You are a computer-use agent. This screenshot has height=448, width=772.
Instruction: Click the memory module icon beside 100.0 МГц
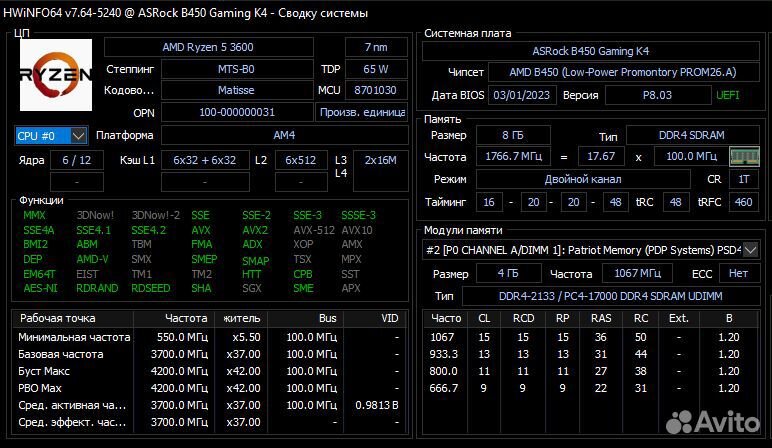[744, 157]
